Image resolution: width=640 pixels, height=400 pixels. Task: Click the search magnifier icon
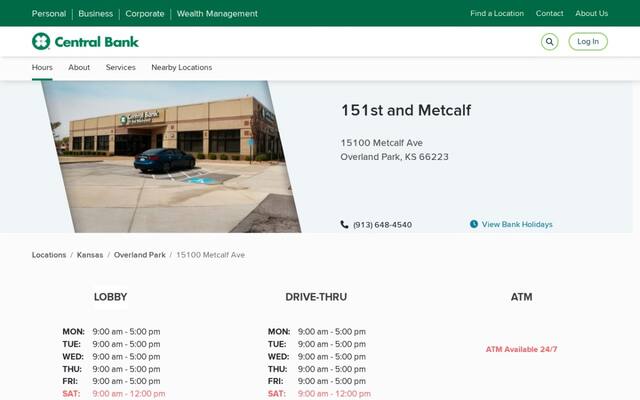(549, 42)
